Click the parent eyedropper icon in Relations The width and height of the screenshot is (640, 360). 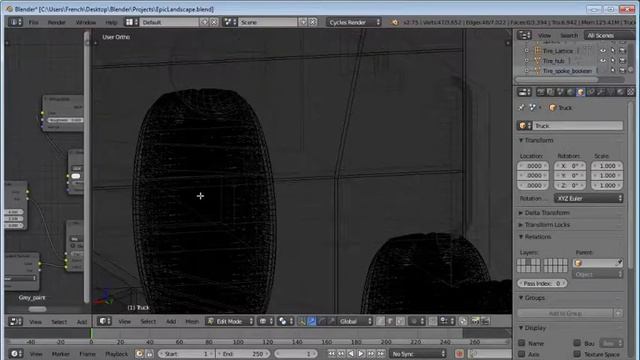point(619,263)
